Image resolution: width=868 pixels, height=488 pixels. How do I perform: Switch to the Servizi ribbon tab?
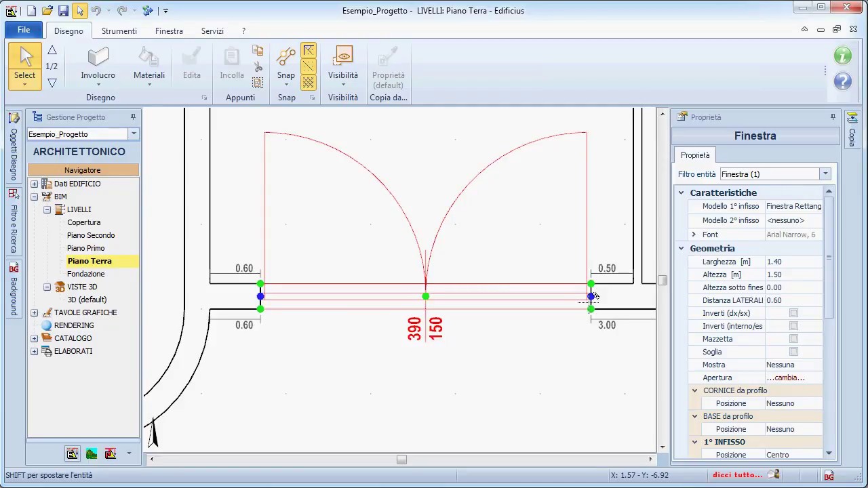tap(212, 31)
